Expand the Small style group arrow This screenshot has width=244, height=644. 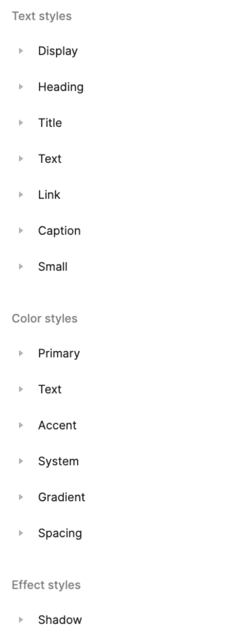21,267
